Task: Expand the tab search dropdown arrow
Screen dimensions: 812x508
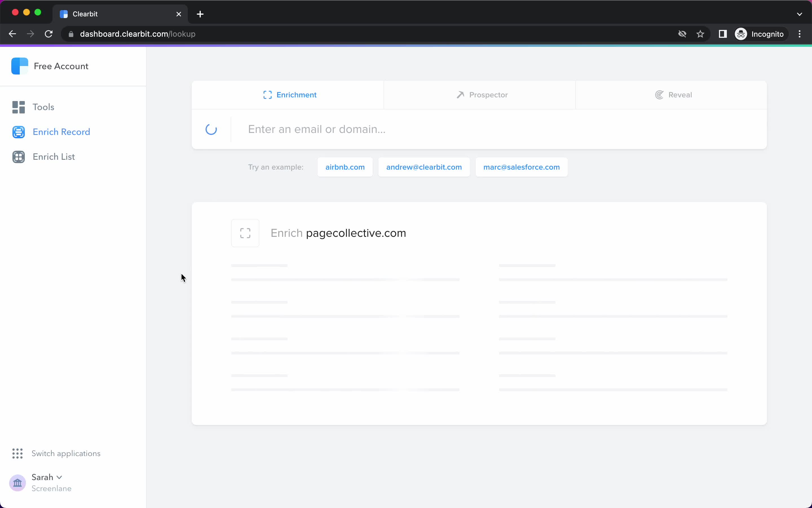Action: (x=800, y=14)
